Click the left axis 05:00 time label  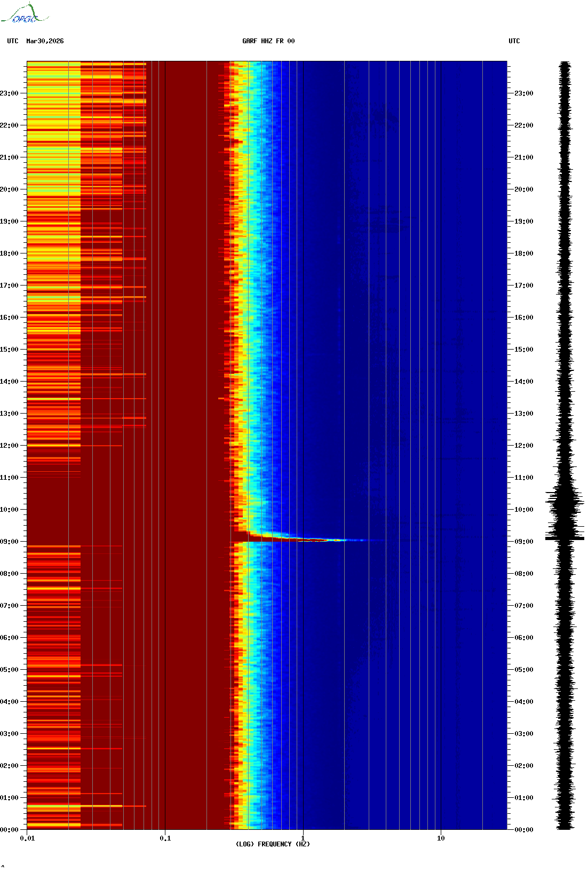tap(9, 670)
